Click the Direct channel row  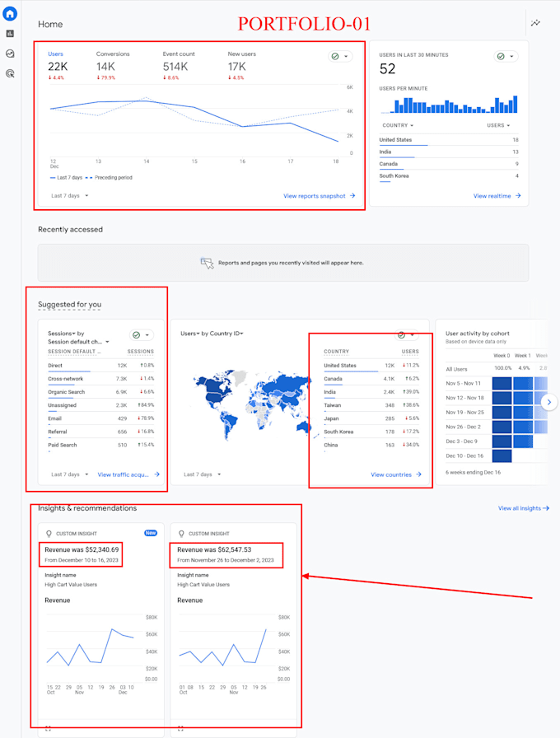pyautogui.click(x=100, y=366)
